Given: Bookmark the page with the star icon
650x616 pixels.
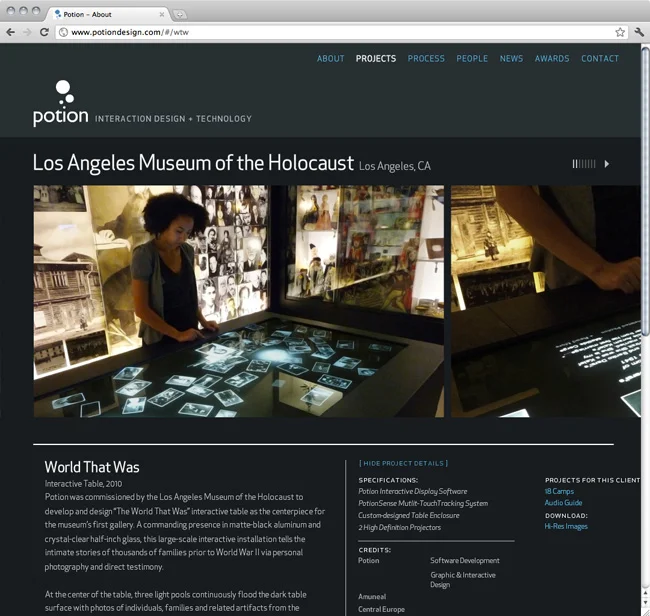Looking at the screenshot, I should tap(620, 32).
